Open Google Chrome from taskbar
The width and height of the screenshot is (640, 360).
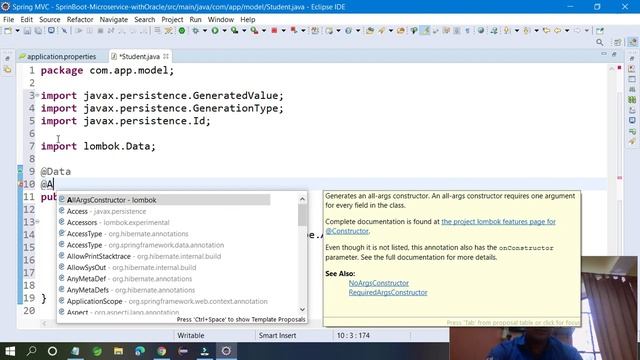pyautogui.click(x=162, y=351)
